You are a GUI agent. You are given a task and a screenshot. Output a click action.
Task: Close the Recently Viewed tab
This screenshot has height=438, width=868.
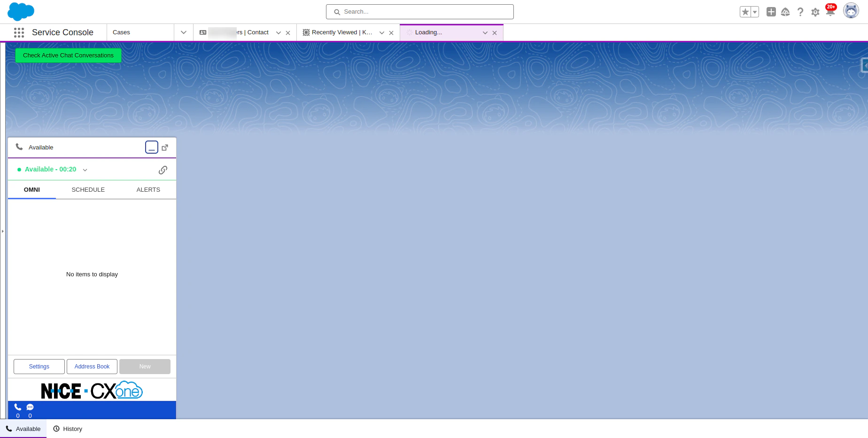(391, 33)
